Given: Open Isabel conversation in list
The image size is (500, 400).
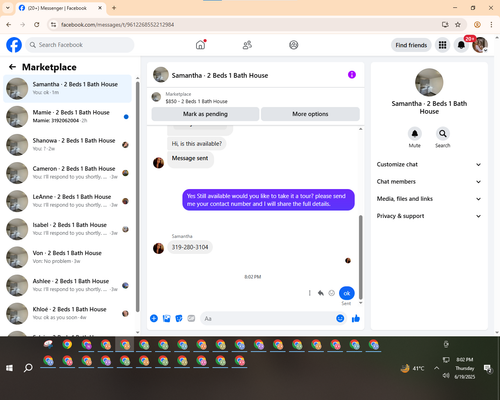Looking at the screenshot, I should click(67, 229).
